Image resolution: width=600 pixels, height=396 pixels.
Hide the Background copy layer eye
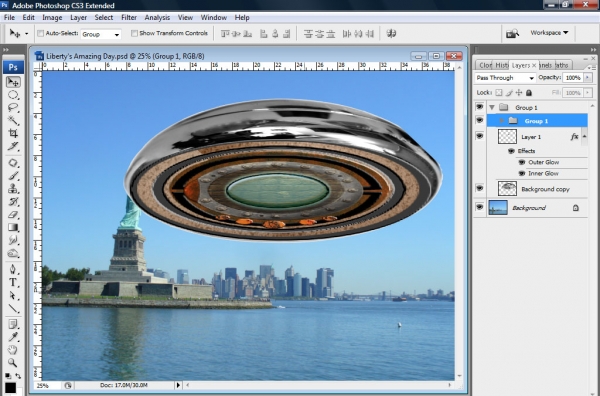click(479, 188)
